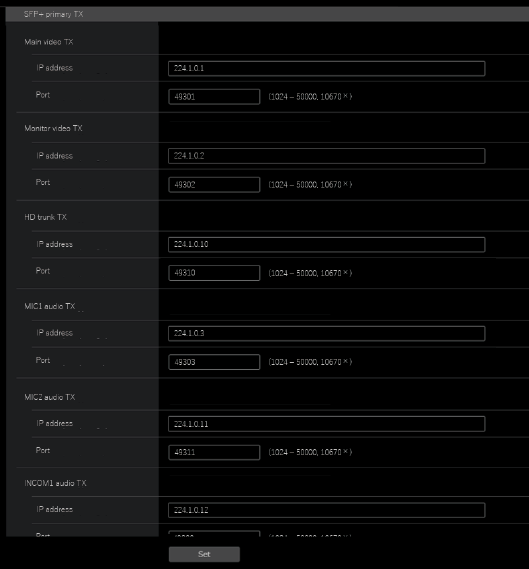Edit MIC2 audio TX port 49311 field
Screen dimensions: 529x569
(x=214, y=453)
